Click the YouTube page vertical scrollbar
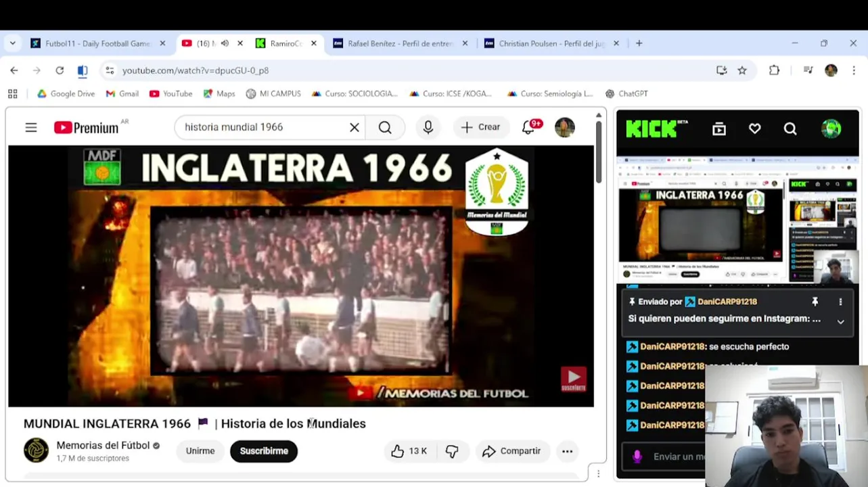Screen dimensions: 868x487 (599, 152)
